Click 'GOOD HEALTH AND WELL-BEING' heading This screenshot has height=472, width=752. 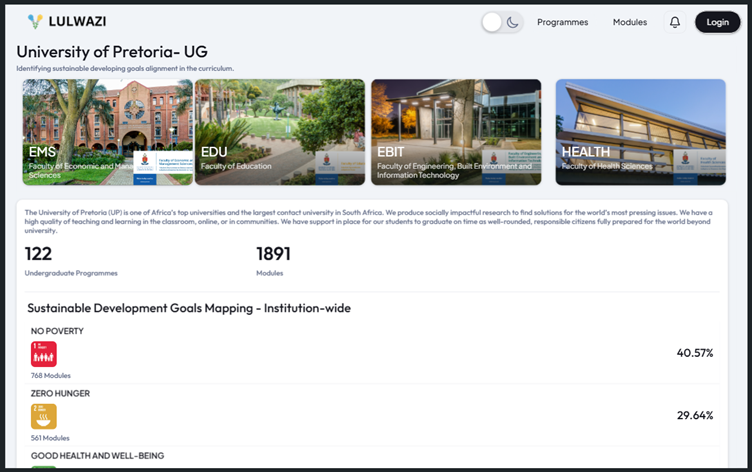coord(97,456)
